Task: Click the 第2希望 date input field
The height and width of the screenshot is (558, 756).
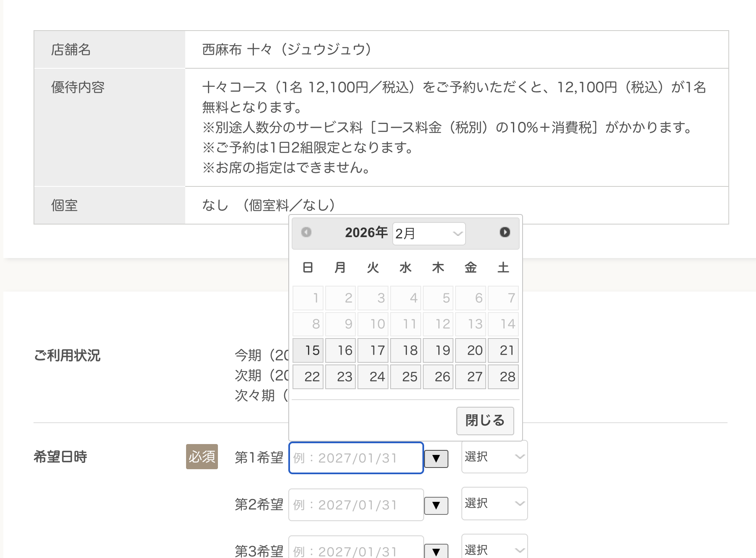Action: [x=356, y=505]
